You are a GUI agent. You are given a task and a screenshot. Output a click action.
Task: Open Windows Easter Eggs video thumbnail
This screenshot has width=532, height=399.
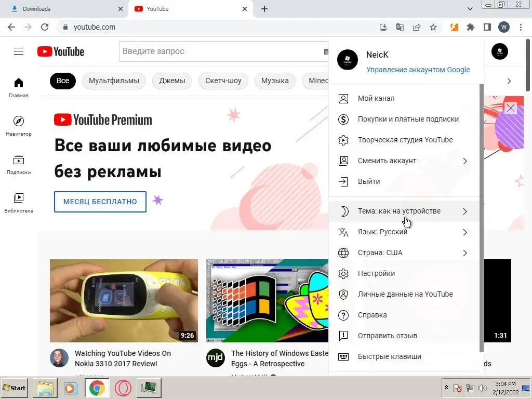click(x=268, y=301)
